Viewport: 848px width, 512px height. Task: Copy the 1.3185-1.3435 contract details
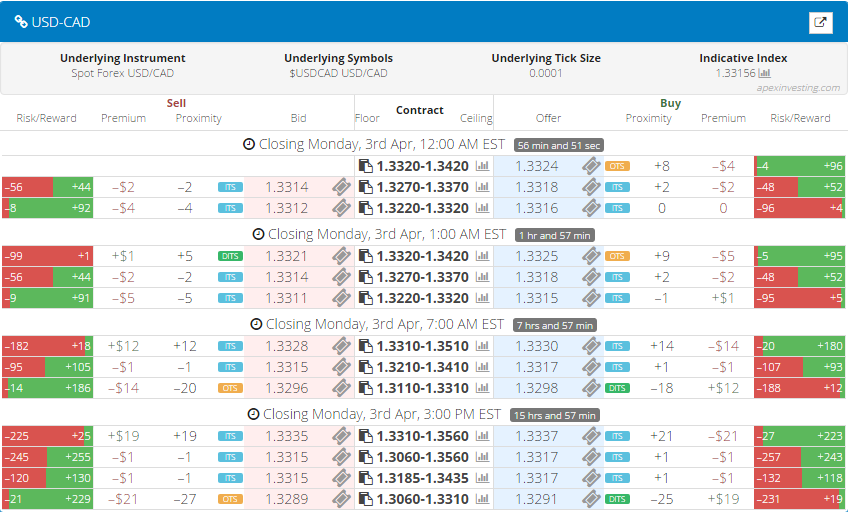(366, 478)
